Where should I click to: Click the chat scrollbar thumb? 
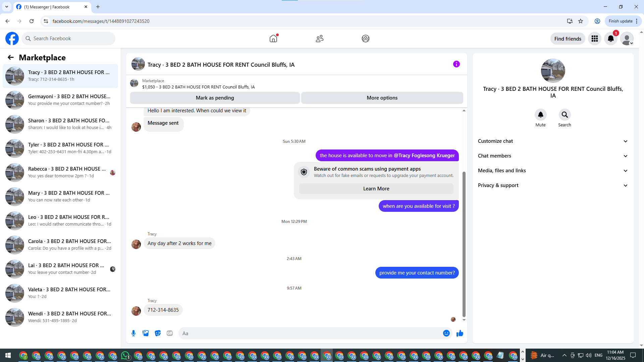464,244
